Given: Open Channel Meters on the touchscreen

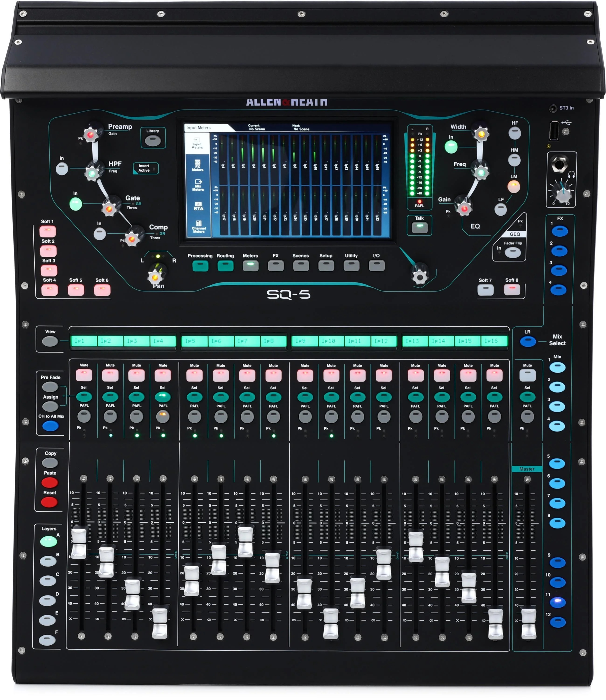Looking at the screenshot, I should click(198, 227).
